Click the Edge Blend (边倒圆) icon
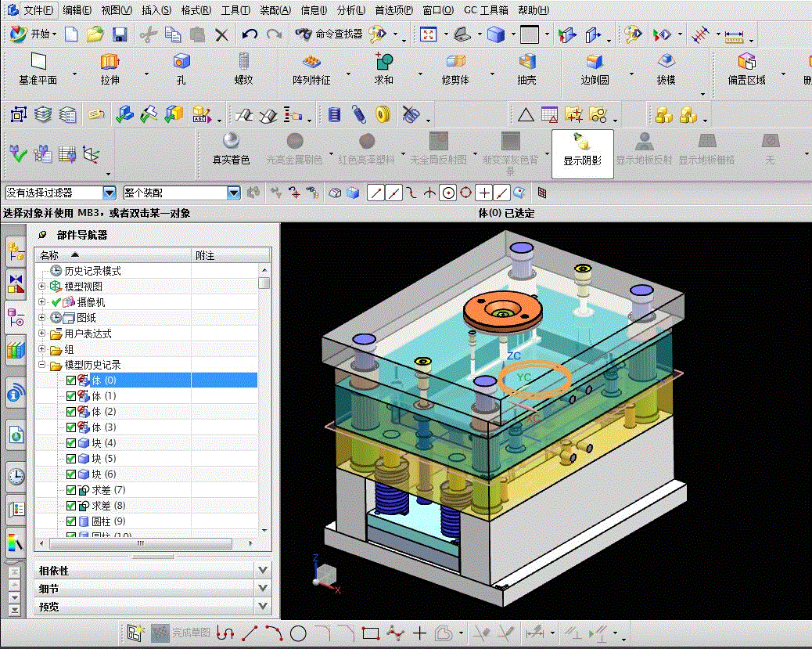Viewport: 812px width, 649px height. [595, 62]
